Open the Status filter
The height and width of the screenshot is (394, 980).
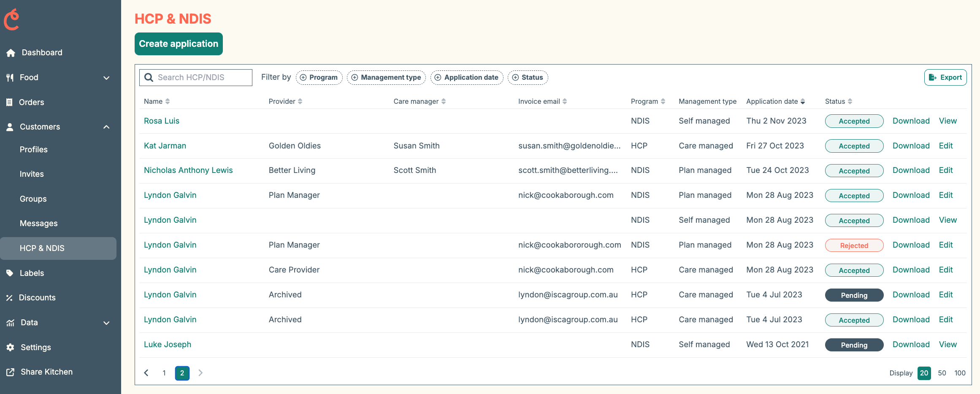(x=528, y=78)
